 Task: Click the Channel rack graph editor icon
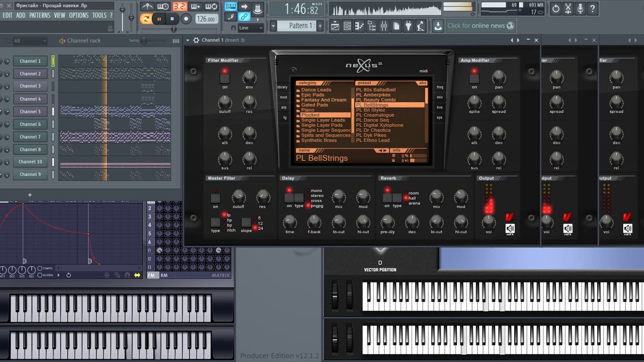pos(176,41)
